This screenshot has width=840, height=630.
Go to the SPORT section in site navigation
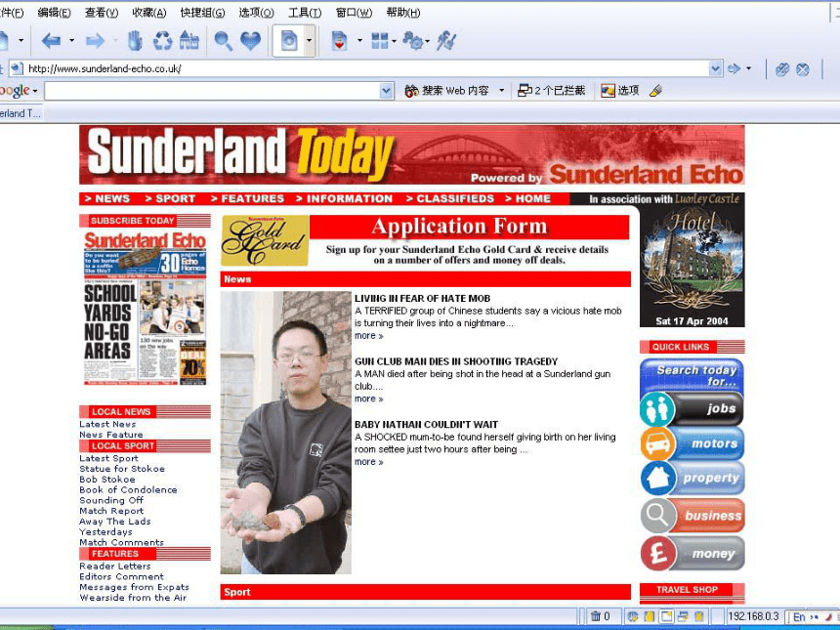tap(170, 198)
